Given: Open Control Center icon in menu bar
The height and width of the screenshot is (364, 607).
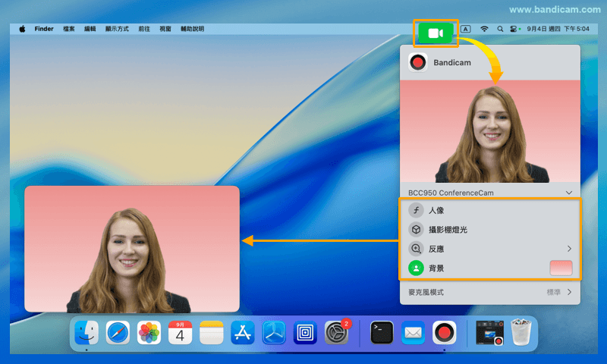Looking at the screenshot, I should click(x=514, y=29).
